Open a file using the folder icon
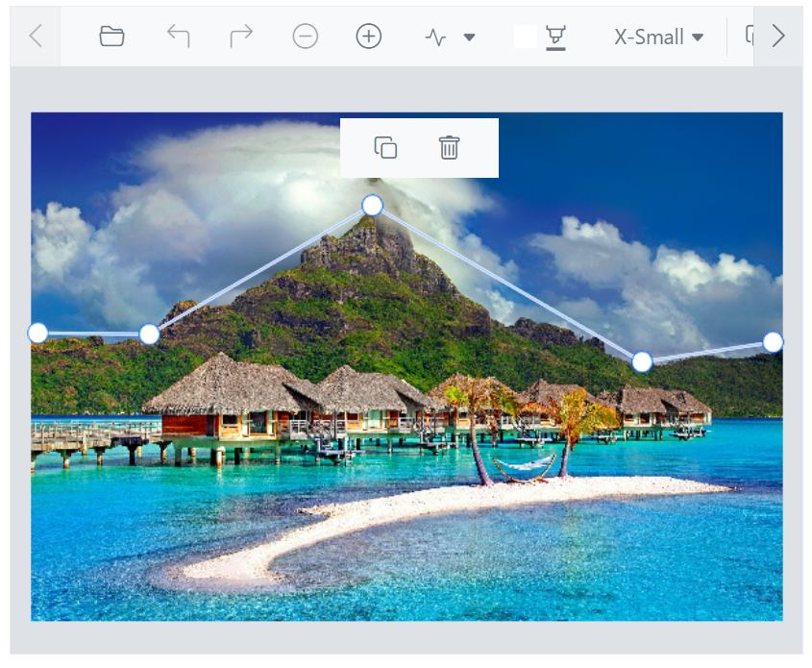 [x=112, y=36]
